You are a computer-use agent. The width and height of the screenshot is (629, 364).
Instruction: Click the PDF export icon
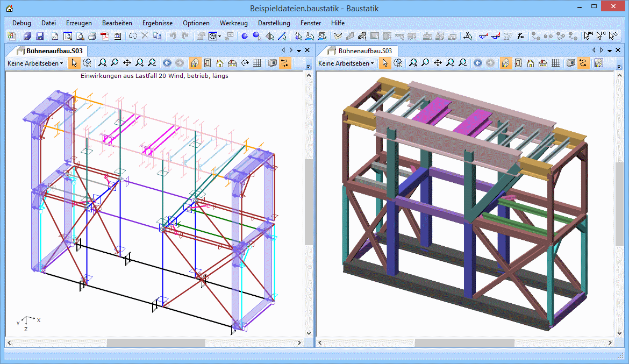coord(105,37)
